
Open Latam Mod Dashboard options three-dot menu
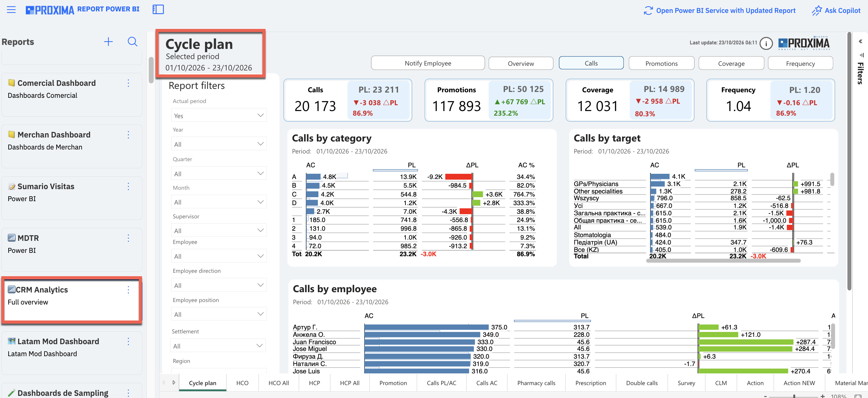point(128,341)
